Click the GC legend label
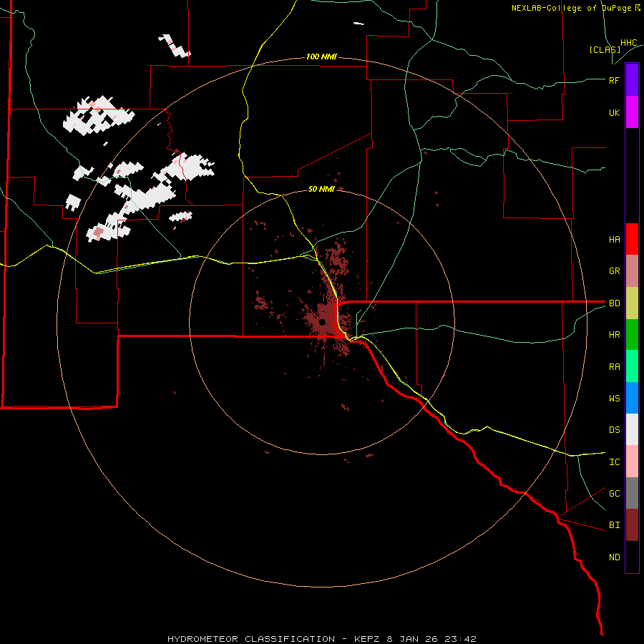 click(614, 494)
